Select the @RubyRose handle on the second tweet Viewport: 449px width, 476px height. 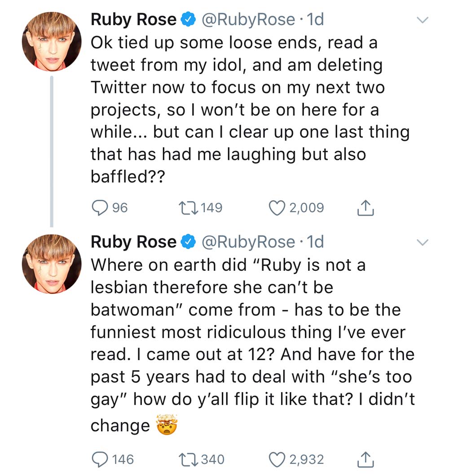pyautogui.click(x=248, y=242)
